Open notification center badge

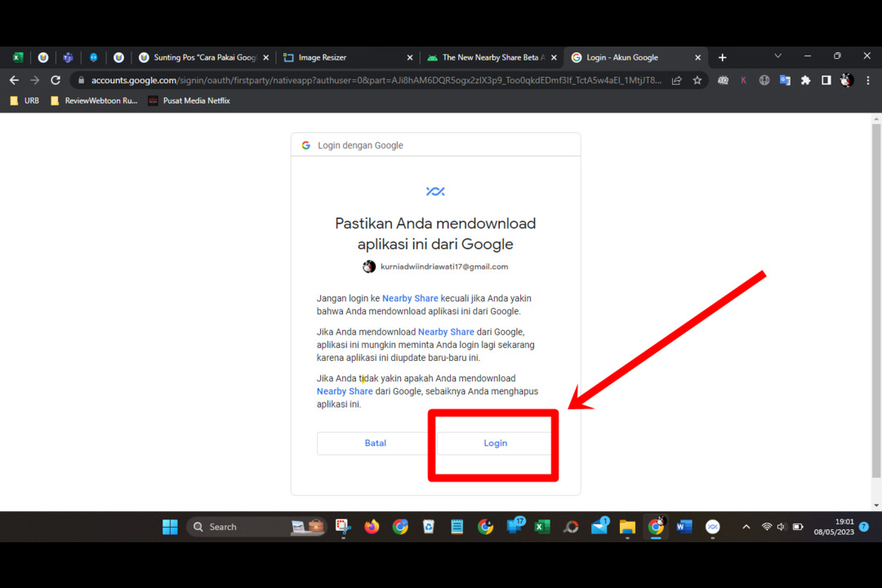coord(864,527)
